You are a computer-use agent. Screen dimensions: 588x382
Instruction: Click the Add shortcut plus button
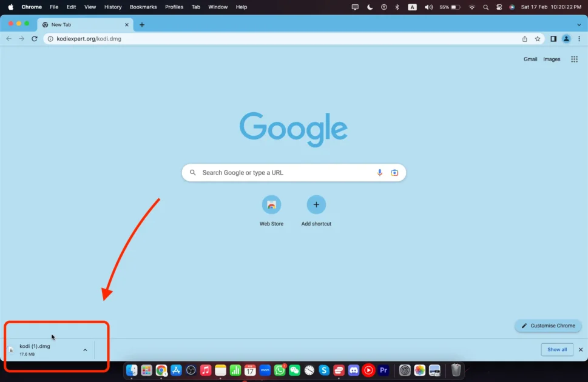point(316,205)
